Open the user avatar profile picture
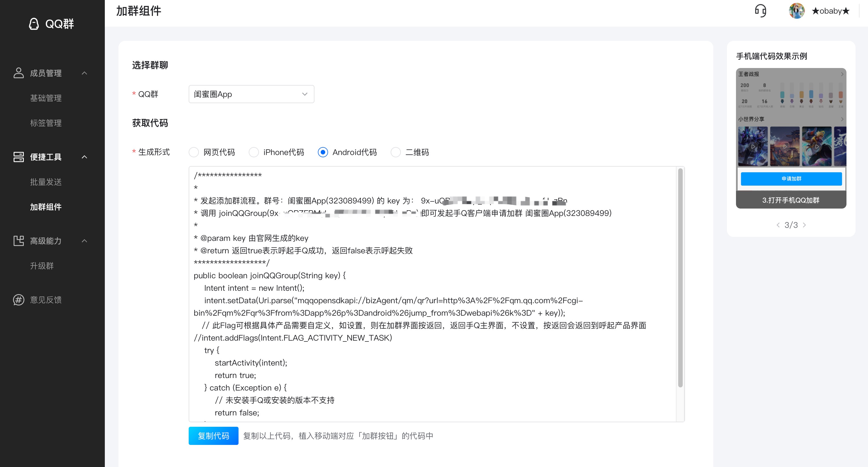The height and width of the screenshot is (467, 868). 797,11
